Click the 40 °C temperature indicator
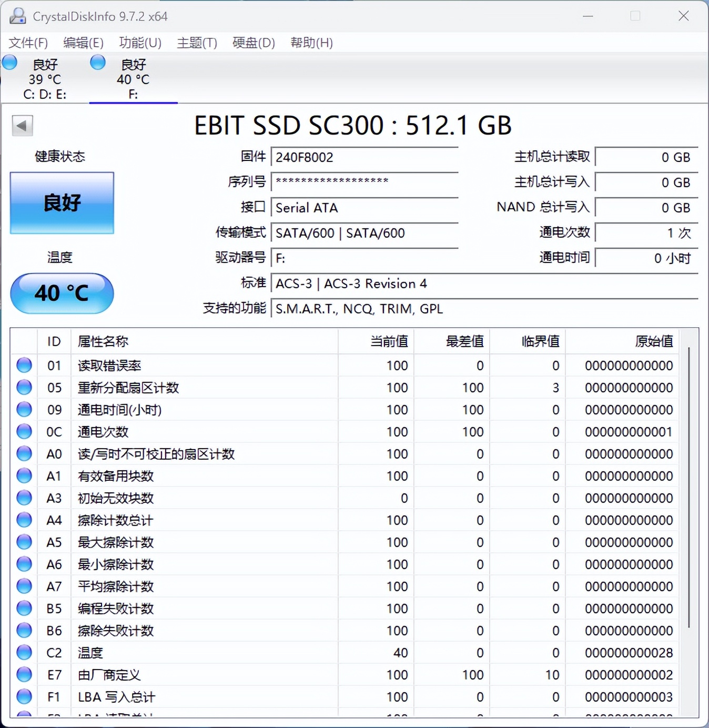 point(62,294)
